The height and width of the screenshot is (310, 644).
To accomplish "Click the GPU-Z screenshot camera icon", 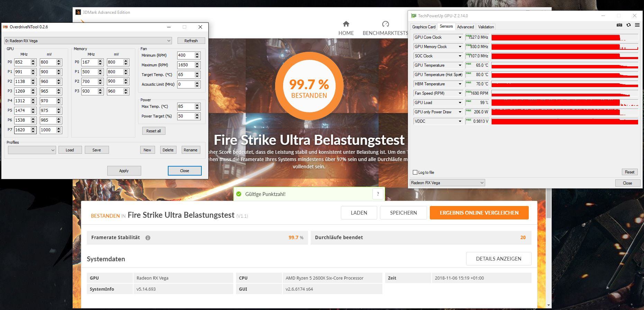I will point(619,25).
